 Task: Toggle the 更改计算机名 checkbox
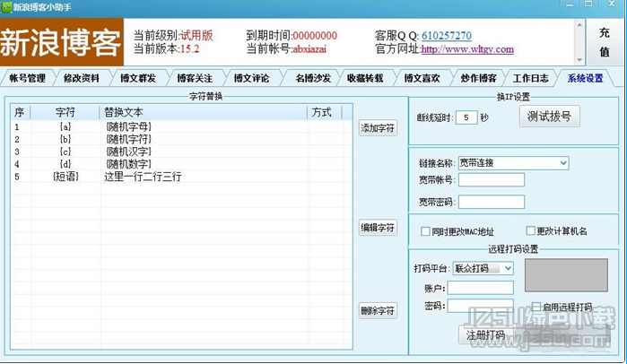[531, 230]
